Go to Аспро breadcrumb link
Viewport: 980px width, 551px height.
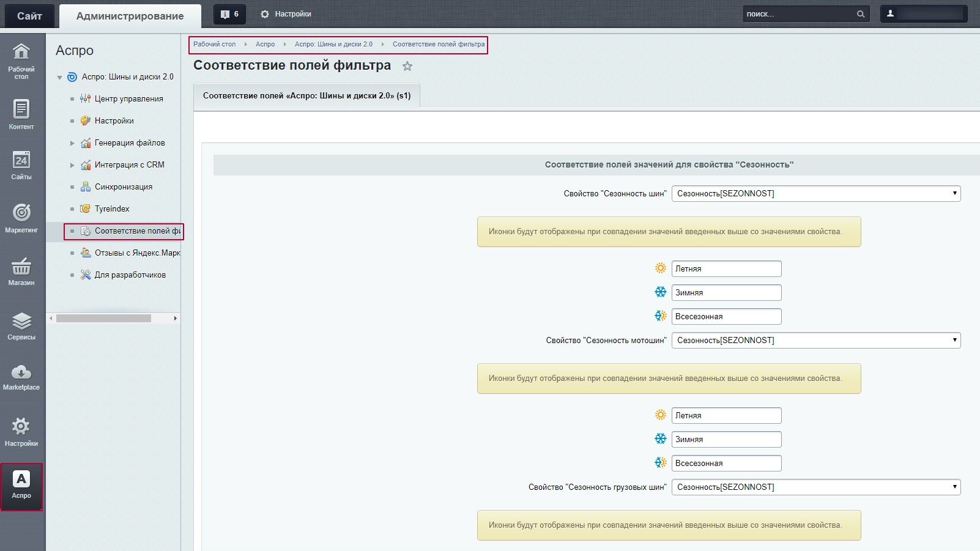265,44
